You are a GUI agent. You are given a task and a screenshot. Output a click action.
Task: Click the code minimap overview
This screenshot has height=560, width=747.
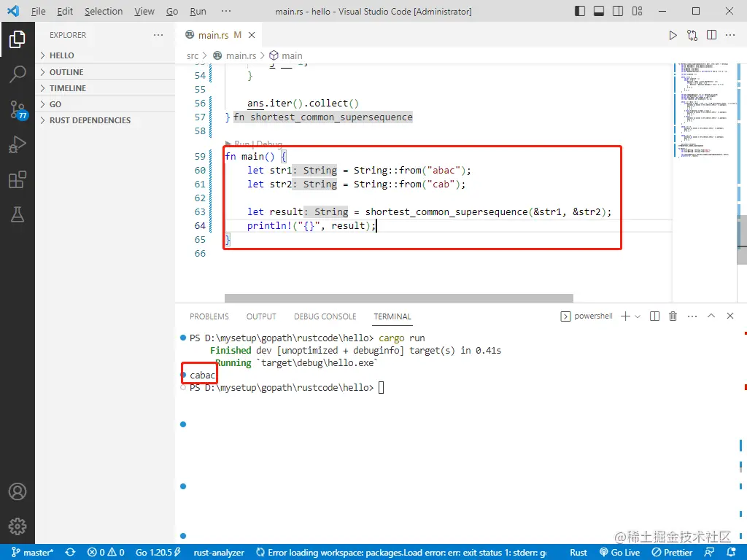704,111
